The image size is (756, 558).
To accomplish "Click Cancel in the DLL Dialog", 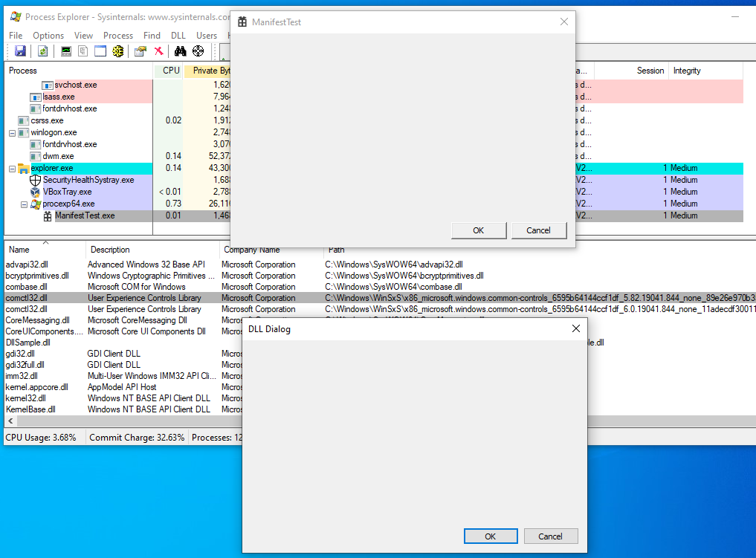I will pyautogui.click(x=551, y=536).
